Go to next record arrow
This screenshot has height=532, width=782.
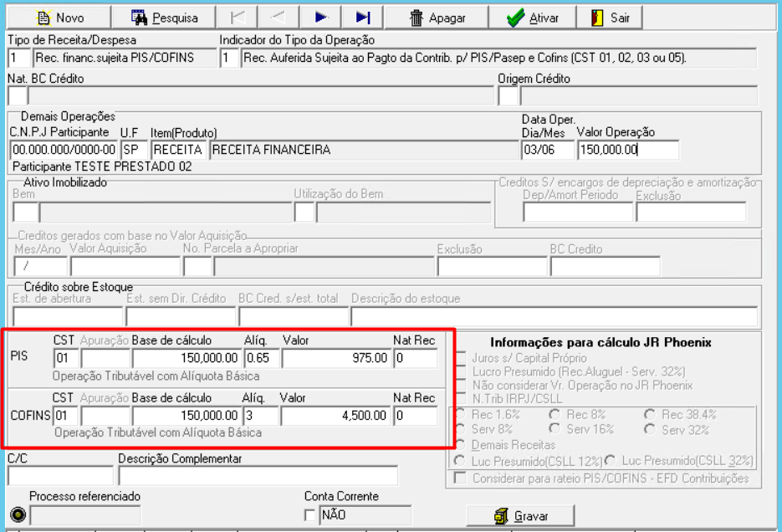point(320,18)
